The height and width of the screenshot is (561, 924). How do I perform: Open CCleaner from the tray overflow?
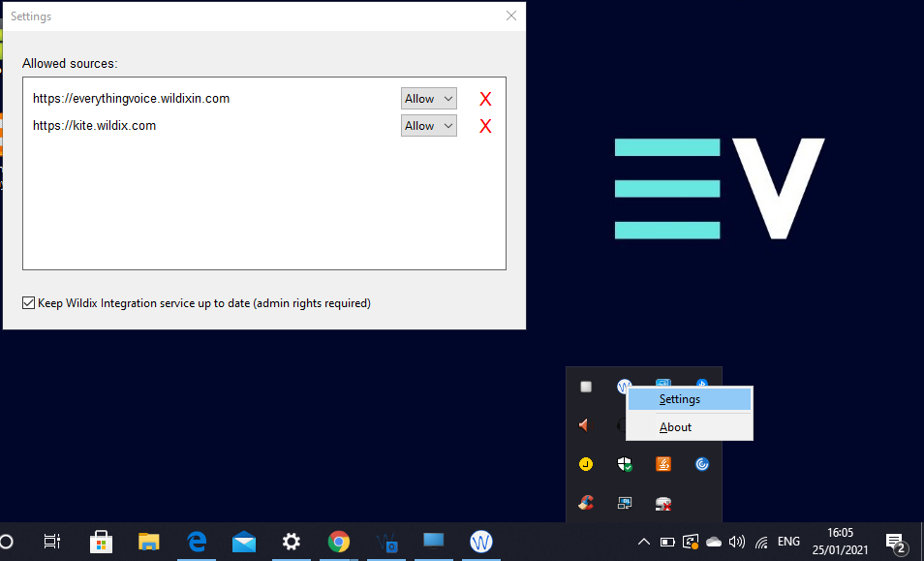pyautogui.click(x=586, y=503)
